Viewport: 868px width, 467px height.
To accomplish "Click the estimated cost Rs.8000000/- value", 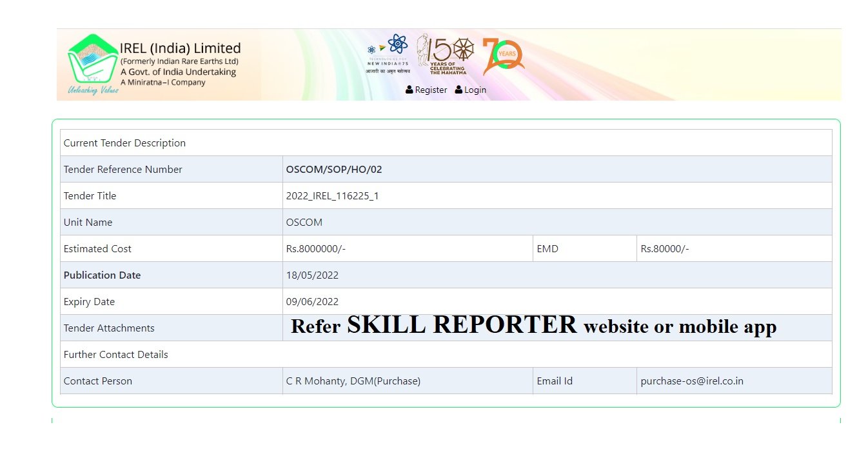I will [316, 249].
